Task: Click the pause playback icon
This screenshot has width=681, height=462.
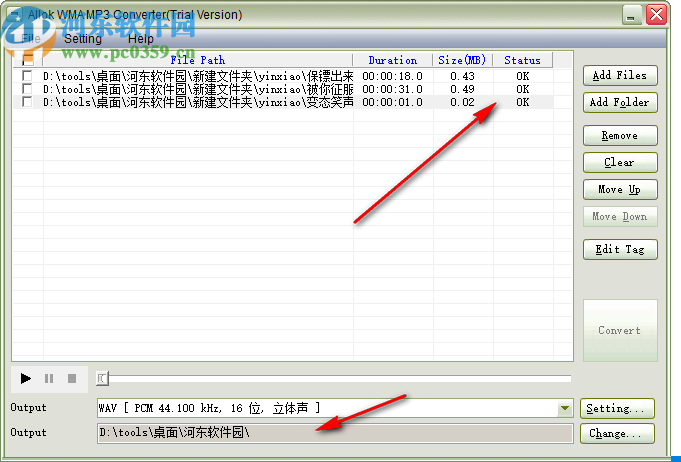Action: pyautogui.click(x=49, y=379)
